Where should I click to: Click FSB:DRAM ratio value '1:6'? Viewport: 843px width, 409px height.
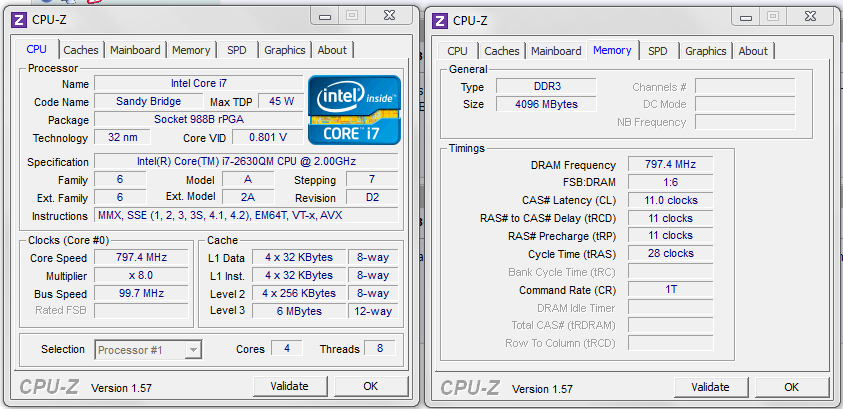[670, 182]
